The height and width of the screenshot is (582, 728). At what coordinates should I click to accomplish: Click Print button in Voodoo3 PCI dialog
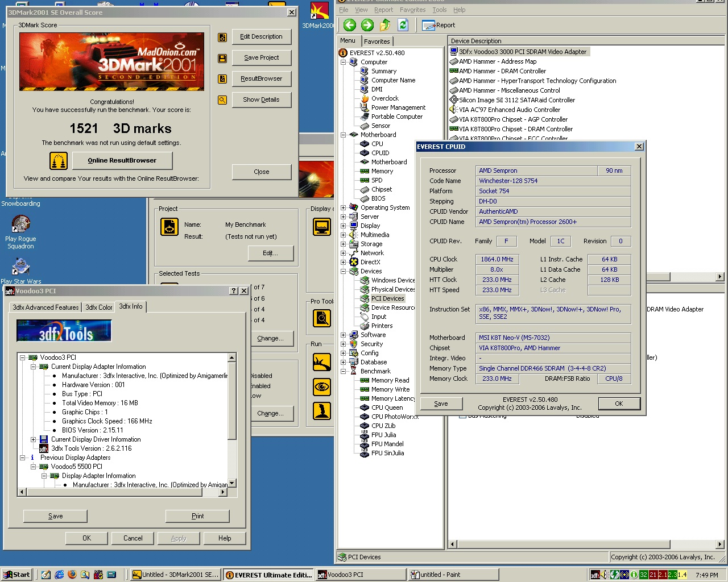pos(197,516)
